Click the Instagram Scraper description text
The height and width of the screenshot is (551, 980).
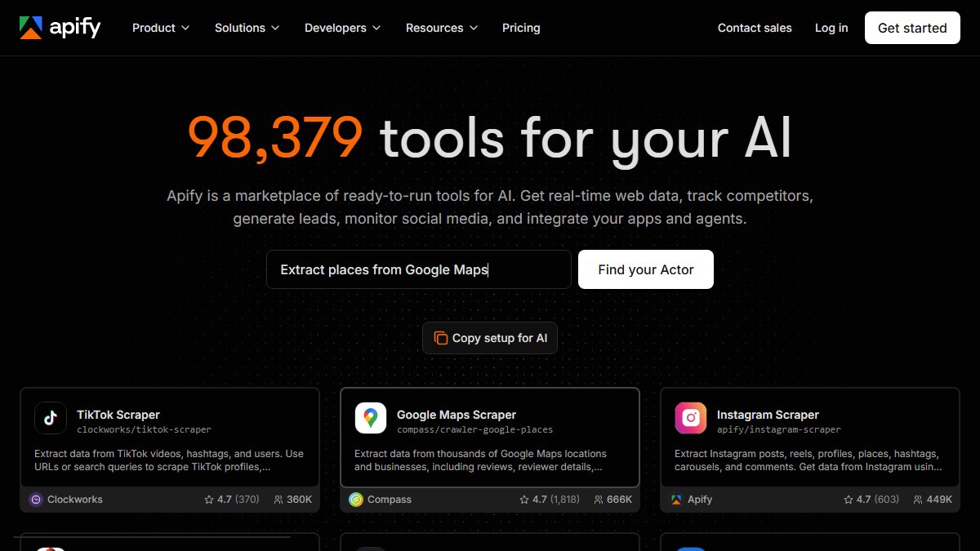tap(808, 460)
